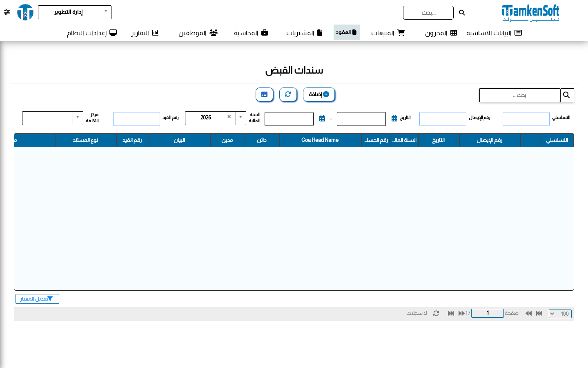Screen dimensions: 588x368
Task: Focus the grid بحث search field
Action: click(520, 95)
